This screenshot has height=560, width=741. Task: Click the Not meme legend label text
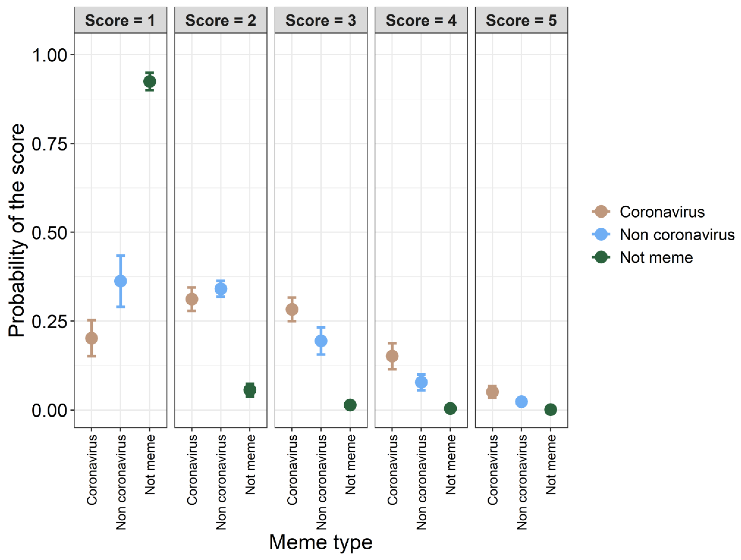[x=656, y=257]
